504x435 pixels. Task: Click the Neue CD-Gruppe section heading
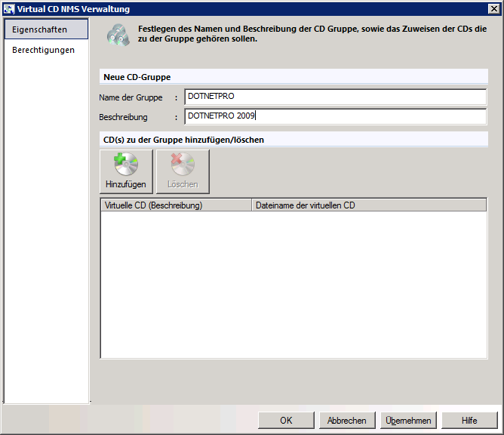coord(137,77)
